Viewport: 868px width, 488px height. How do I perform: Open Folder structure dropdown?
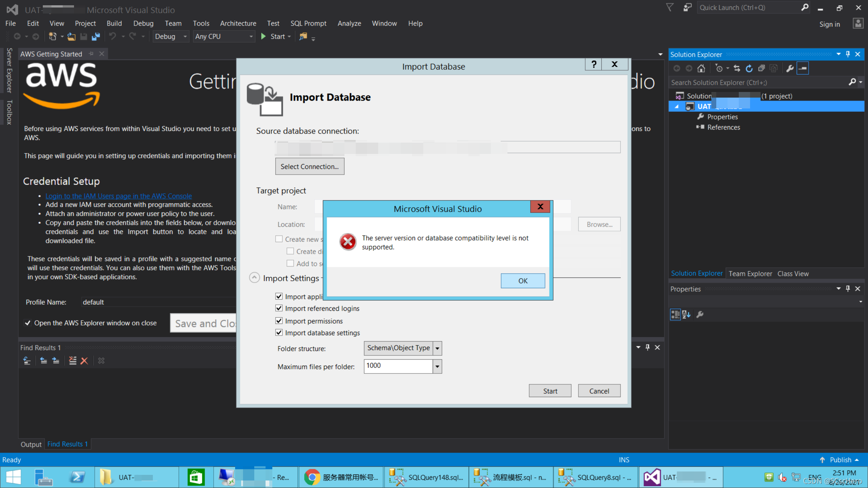[437, 348]
